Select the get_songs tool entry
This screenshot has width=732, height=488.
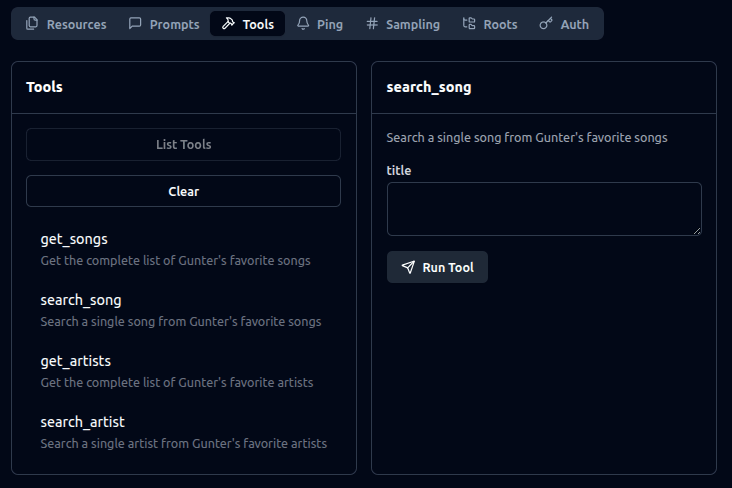coord(74,240)
